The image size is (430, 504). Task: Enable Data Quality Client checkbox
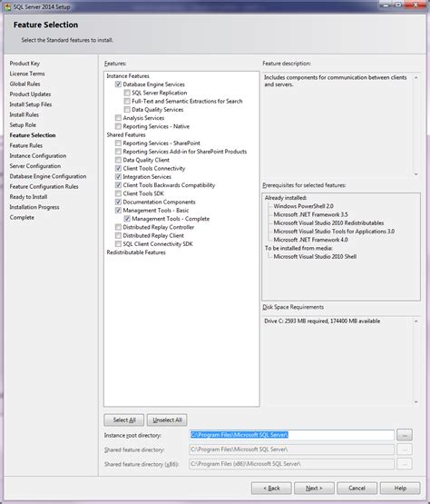(x=118, y=160)
